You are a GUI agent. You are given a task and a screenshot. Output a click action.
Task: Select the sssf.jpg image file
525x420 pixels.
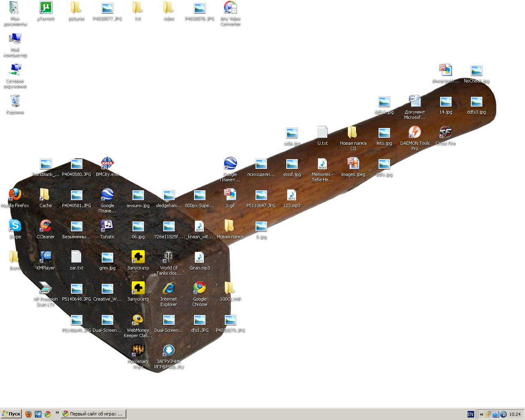(292, 167)
